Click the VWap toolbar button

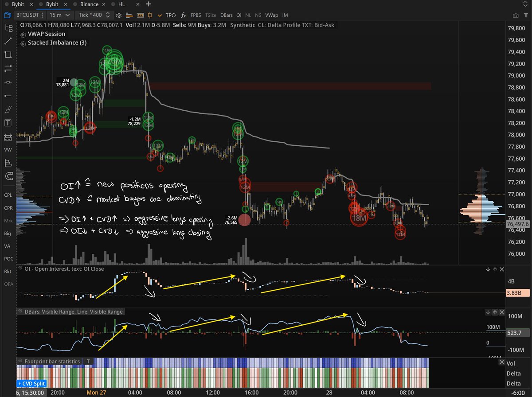(271, 15)
